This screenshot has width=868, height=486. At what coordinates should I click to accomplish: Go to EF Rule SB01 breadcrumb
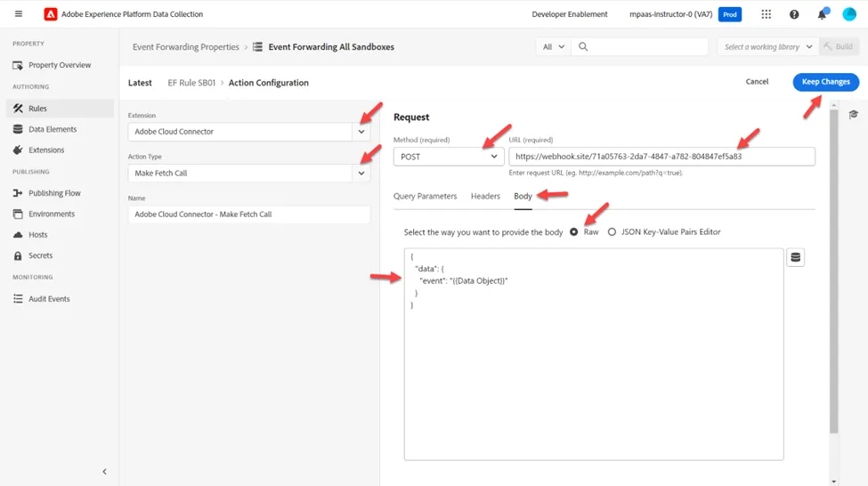coord(191,83)
